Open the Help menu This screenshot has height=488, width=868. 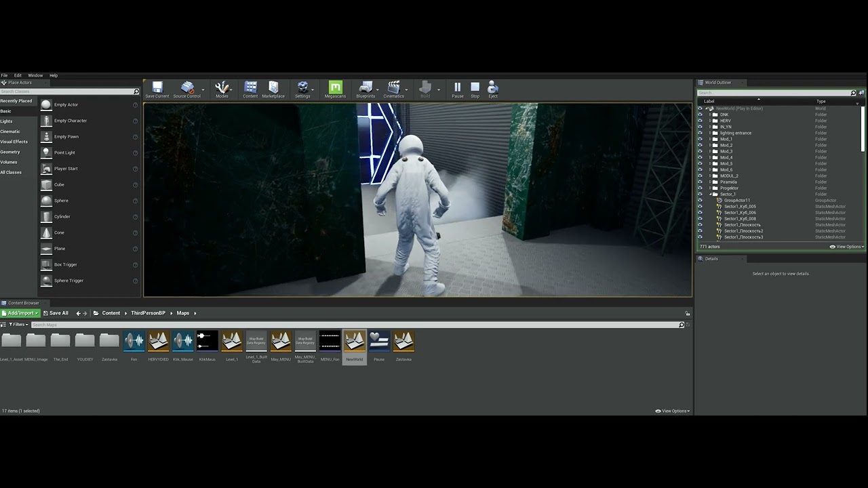point(54,75)
